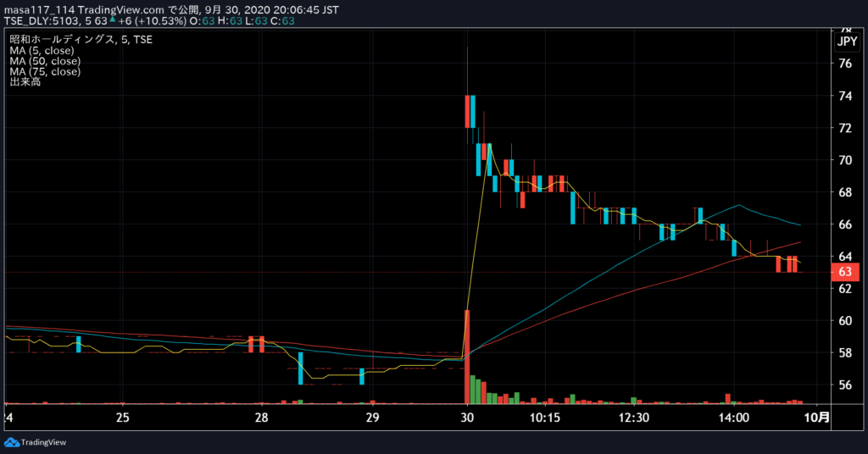Click the 68 price axis label
The image size is (868, 454).
point(845,192)
